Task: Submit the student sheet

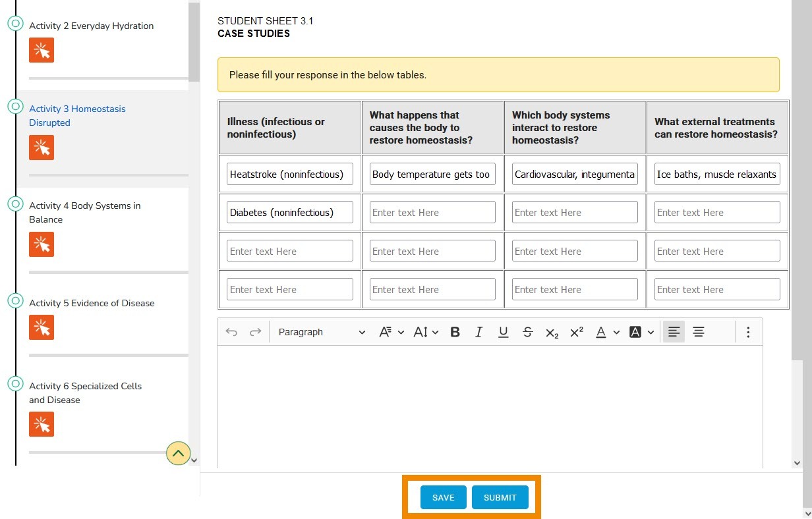Action: tap(500, 497)
